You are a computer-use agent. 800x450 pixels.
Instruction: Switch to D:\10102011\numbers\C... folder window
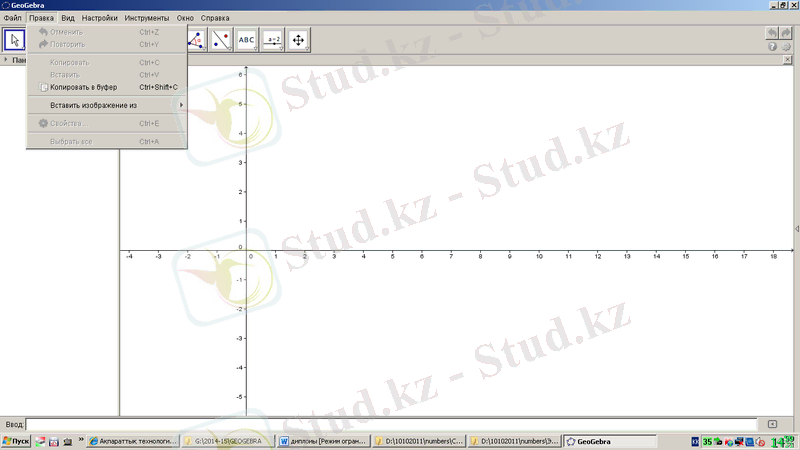[418, 441]
